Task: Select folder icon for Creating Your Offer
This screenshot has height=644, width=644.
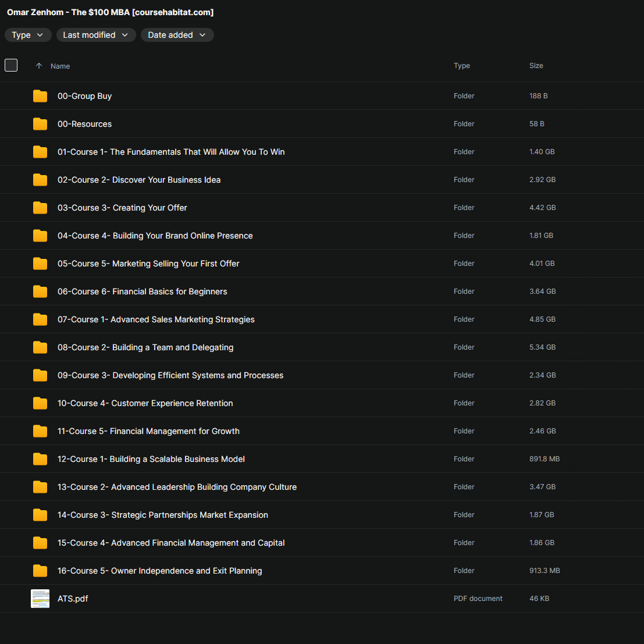Action: point(40,208)
